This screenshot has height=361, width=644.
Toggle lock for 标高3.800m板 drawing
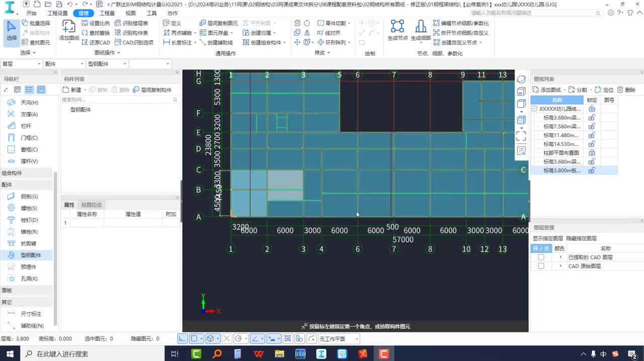click(x=592, y=171)
